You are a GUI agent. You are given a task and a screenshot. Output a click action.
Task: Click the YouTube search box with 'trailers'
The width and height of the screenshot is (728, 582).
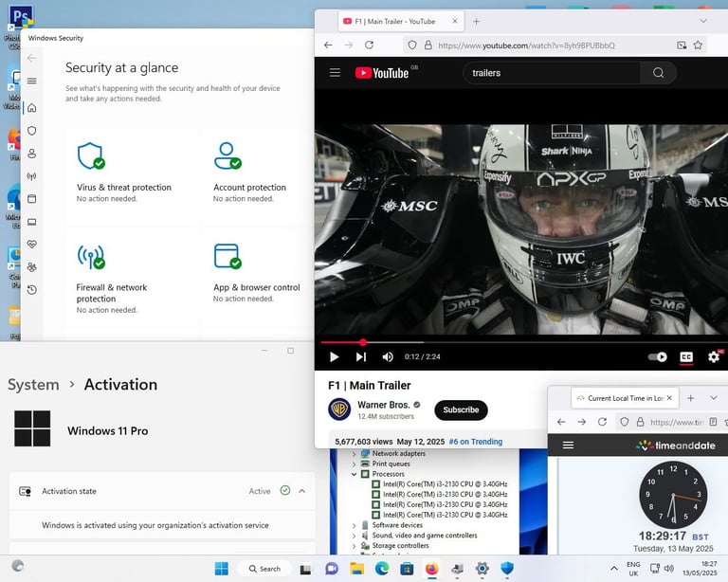click(x=552, y=73)
